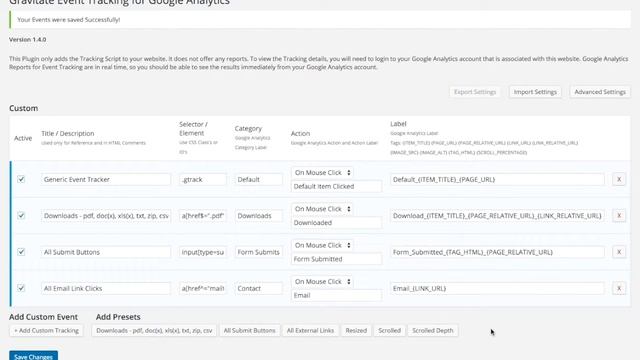Viewport: 640px width, 360px height.
Task: Remove the All Submit Buttons row
Action: coord(619,252)
